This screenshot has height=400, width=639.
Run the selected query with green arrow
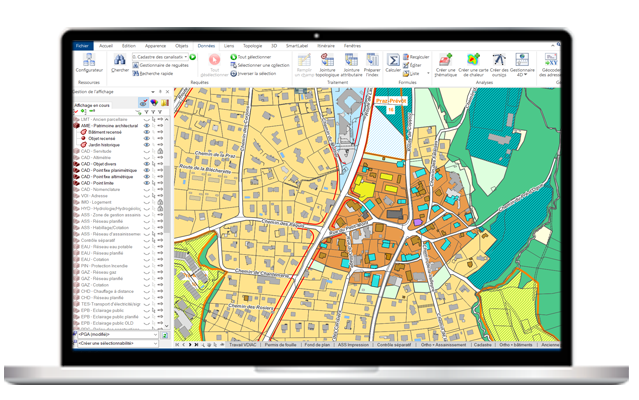pos(193,57)
